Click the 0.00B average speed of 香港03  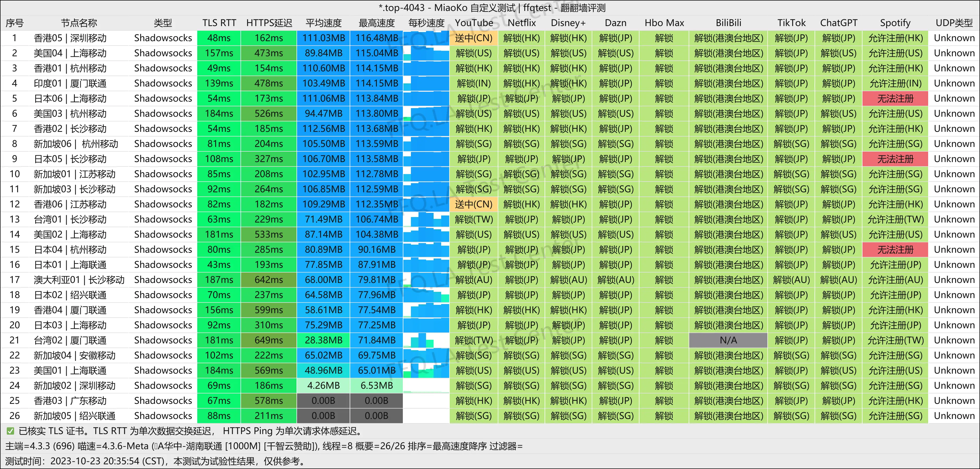click(x=323, y=400)
